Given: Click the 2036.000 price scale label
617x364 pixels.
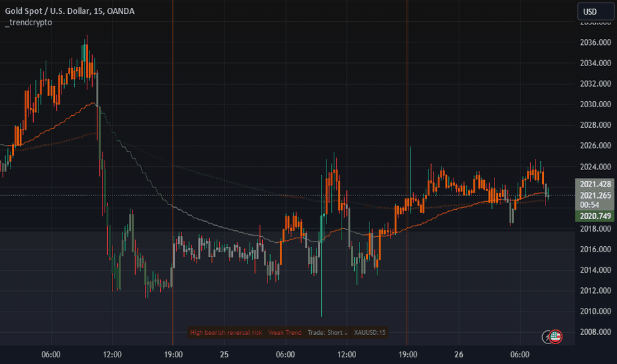Looking at the screenshot, I should (595, 42).
